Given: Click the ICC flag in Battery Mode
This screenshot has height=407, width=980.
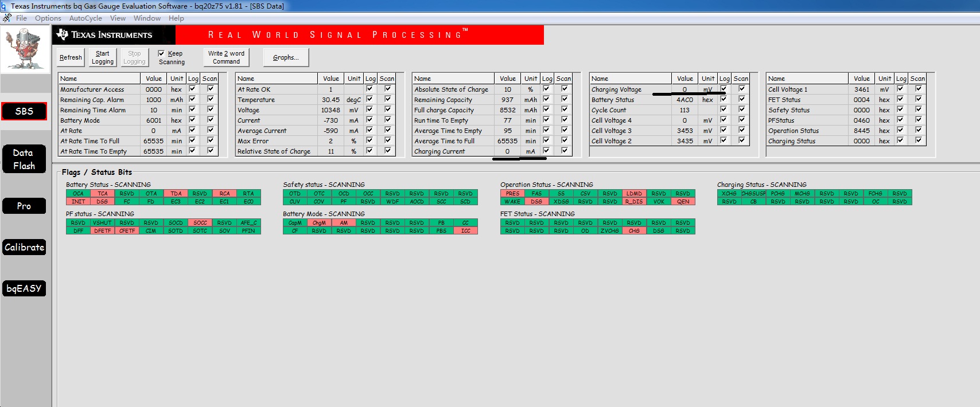Looking at the screenshot, I should click(x=466, y=231).
